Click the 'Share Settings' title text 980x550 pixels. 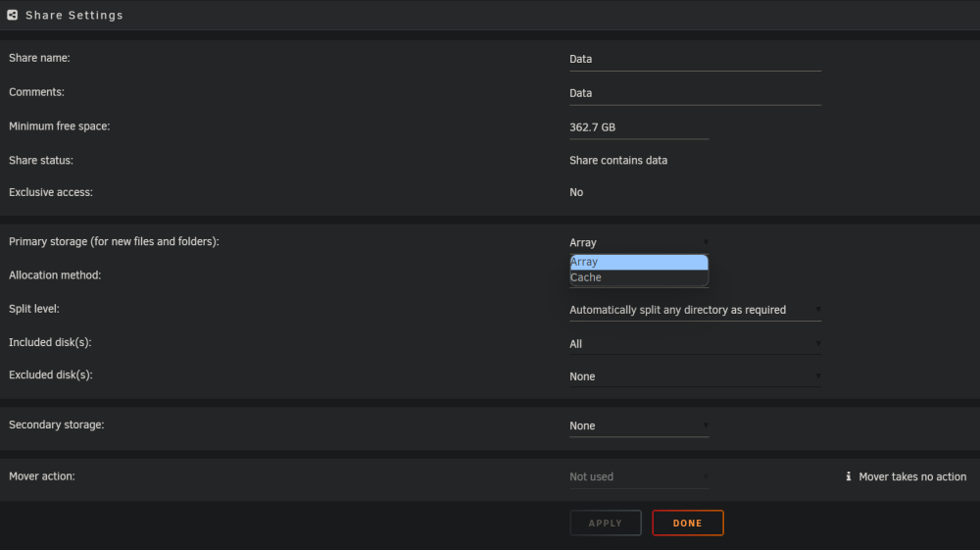[x=74, y=15]
